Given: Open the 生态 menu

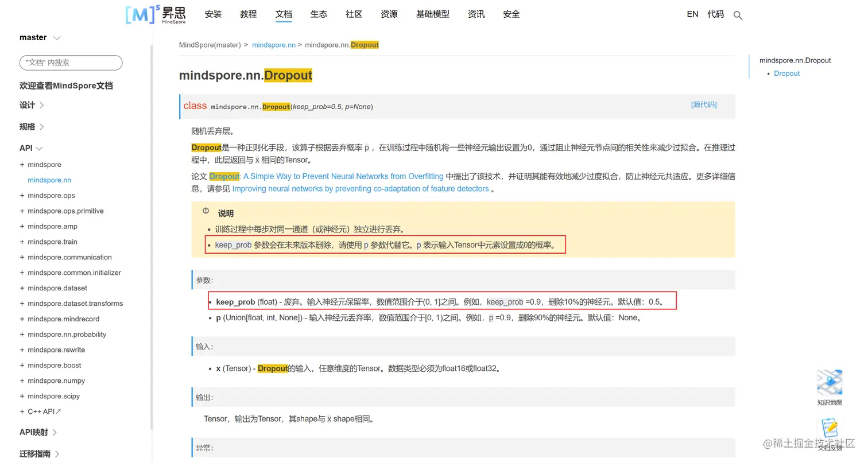Looking at the screenshot, I should tap(319, 14).
